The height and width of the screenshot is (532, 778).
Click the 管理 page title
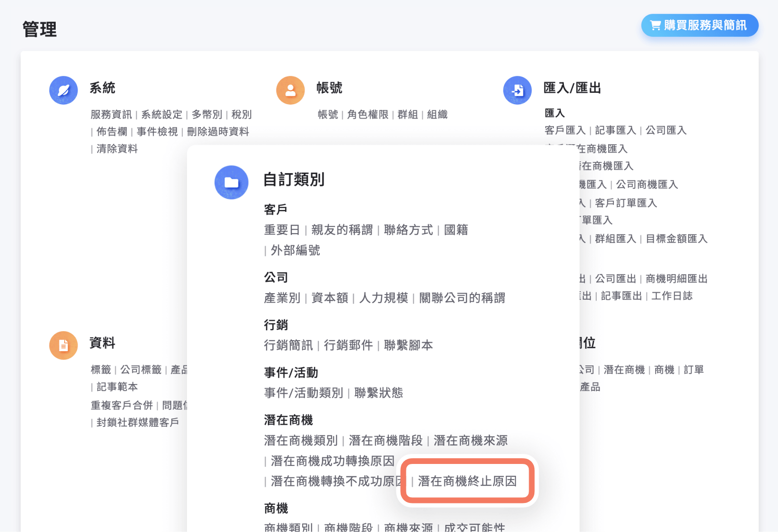tap(39, 30)
